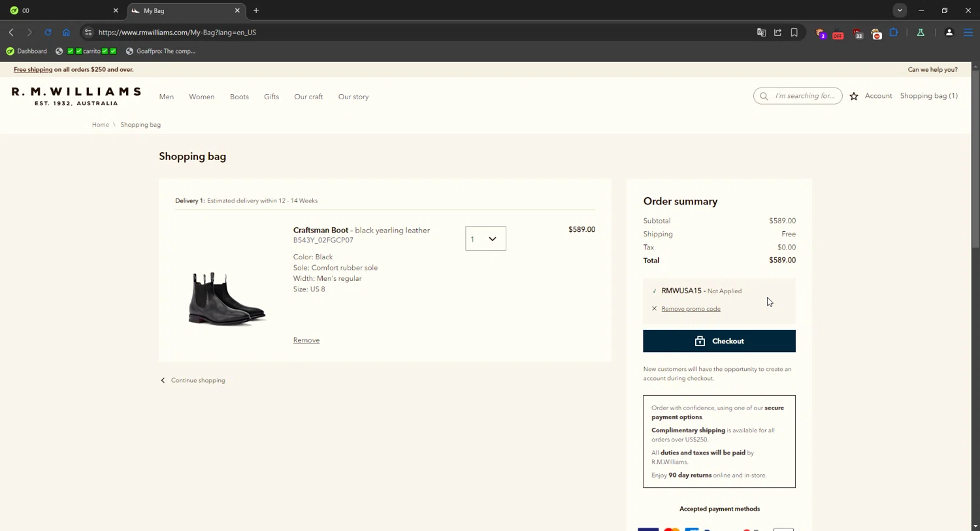This screenshot has height=531, width=980.
Task: Click the share page icon
Action: 777,32
